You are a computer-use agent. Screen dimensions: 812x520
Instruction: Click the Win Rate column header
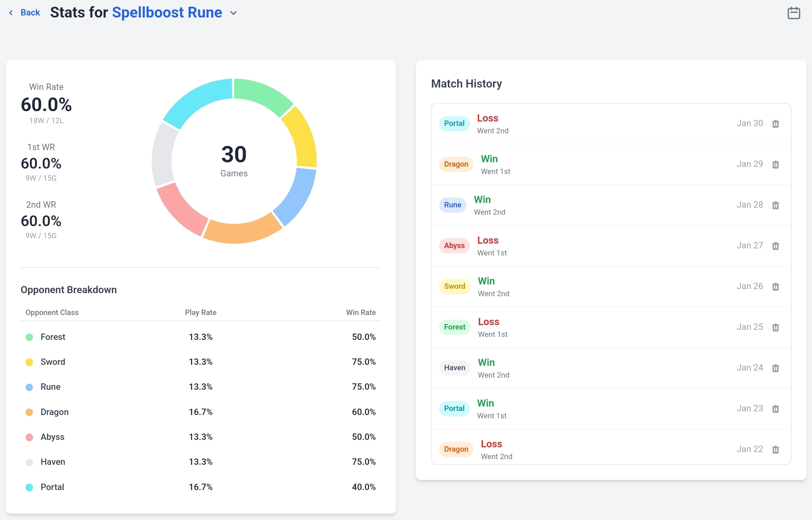coord(361,312)
